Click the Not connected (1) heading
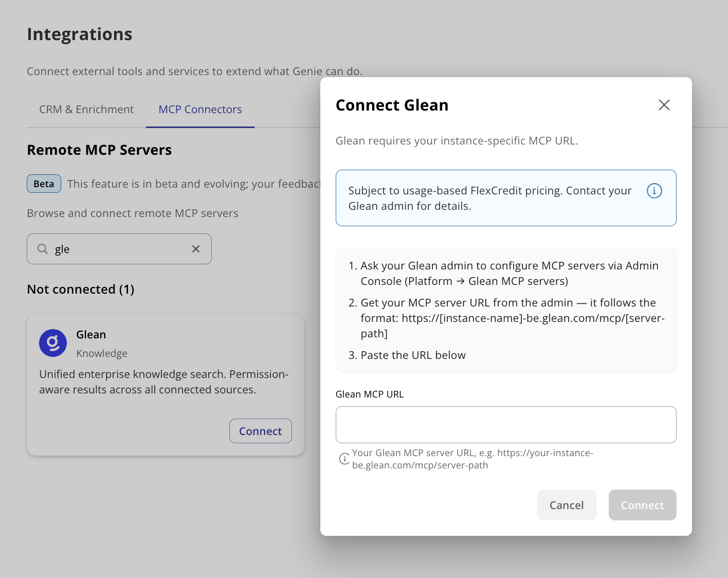The width and height of the screenshot is (728, 578). click(x=81, y=290)
